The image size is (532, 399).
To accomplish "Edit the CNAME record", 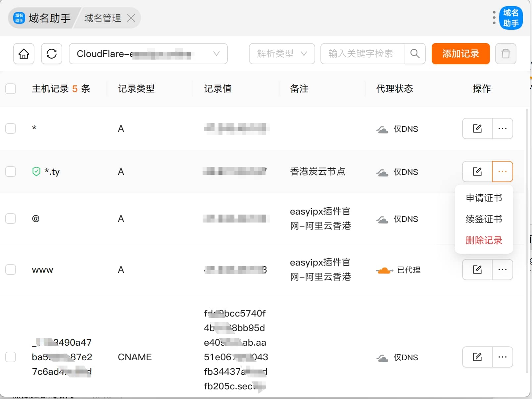I will [x=477, y=357].
